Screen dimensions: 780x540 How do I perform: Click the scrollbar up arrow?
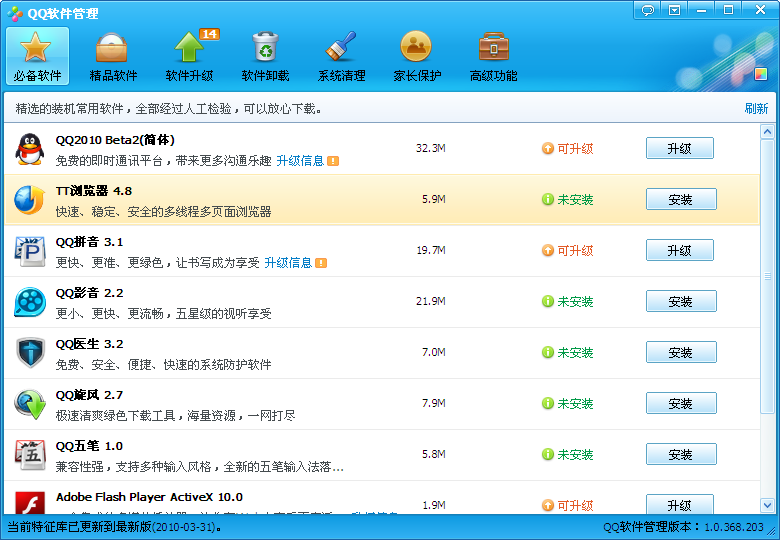[767, 132]
